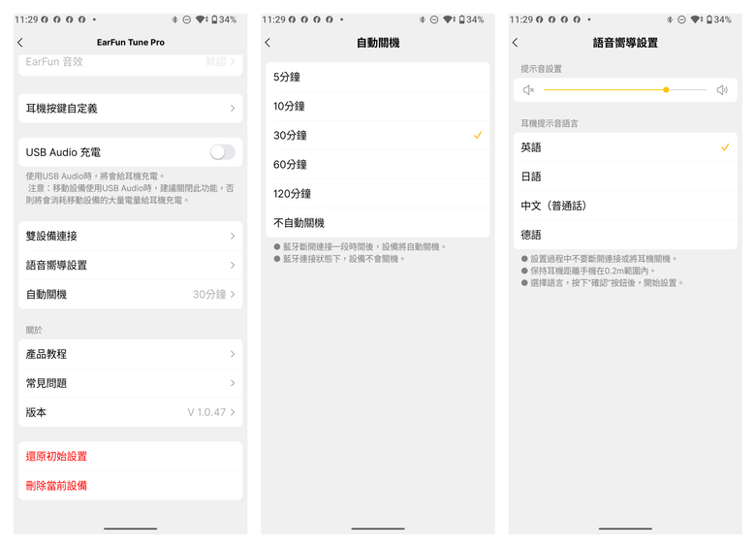Choose 德語 as prompt language
The height and width of the screenshot is (548, 756).
(x=625, y=235)
